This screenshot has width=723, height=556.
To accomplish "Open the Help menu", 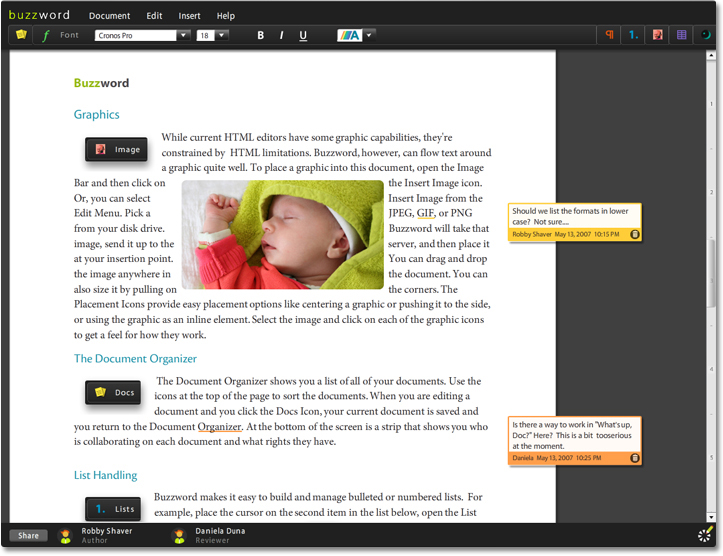I will (225, 16).
